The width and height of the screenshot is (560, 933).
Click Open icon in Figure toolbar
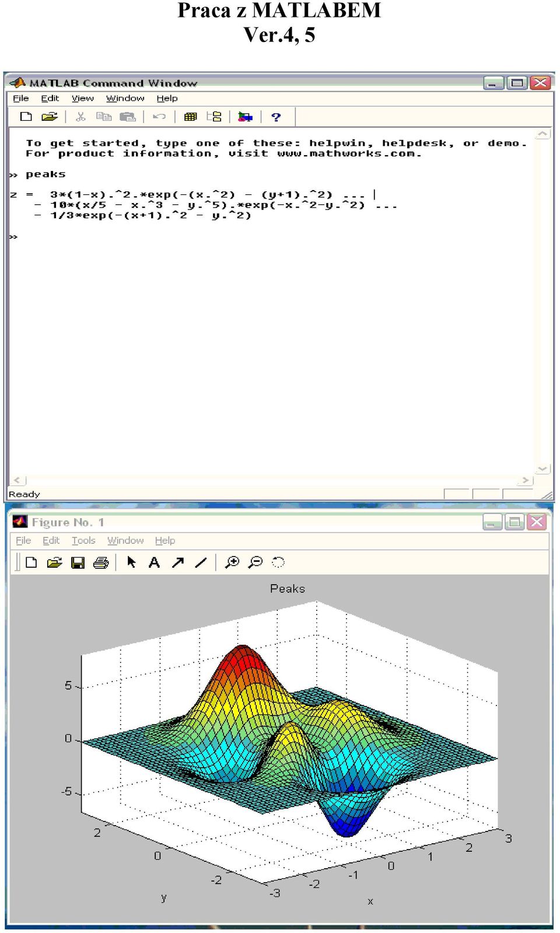coord(54,562)
